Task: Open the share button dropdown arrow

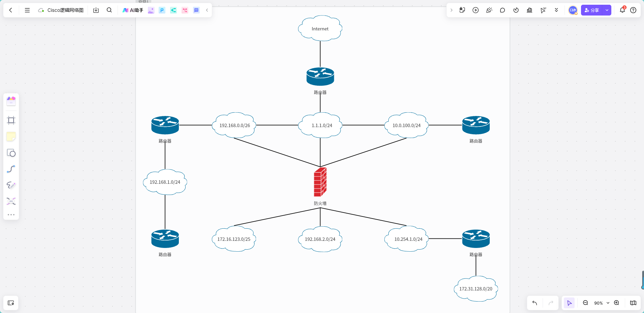Action: coord(607,10)
